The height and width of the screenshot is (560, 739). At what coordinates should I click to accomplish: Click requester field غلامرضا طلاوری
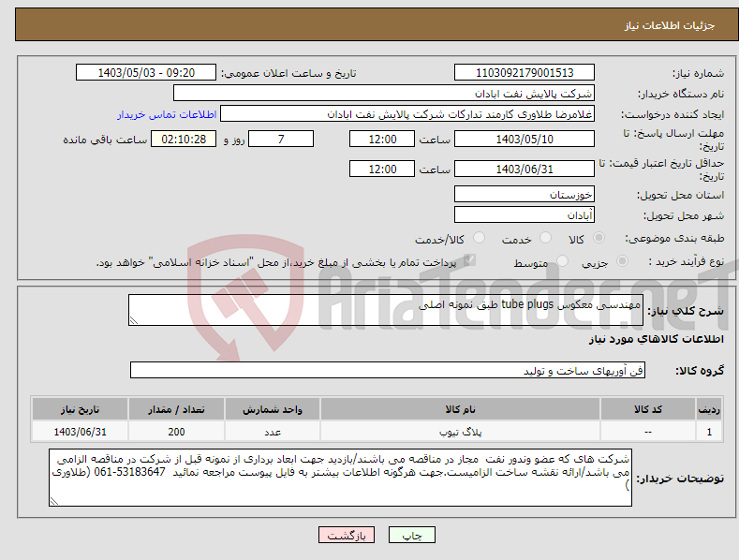[x=407, y=114]
